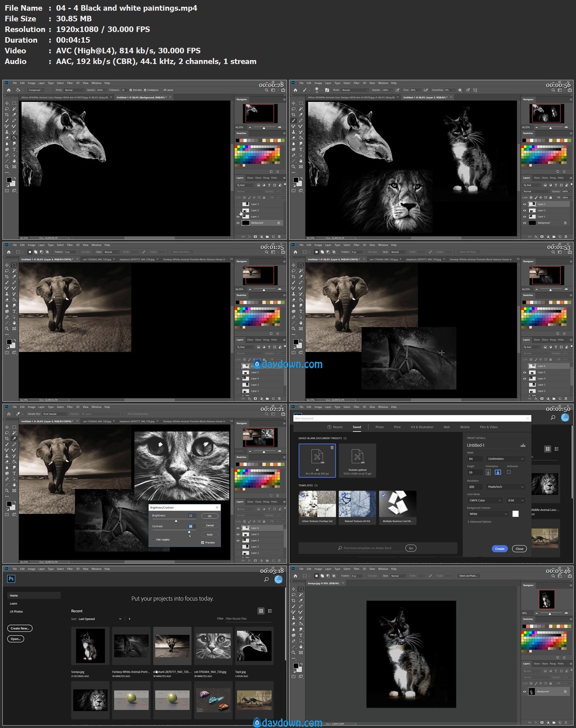Image resolution: width=576 pixels, height=728 pixels.
Task: Select Eyedropper tool in toolbox, 00:02:21 frame
Action: (x=14, y=438)
